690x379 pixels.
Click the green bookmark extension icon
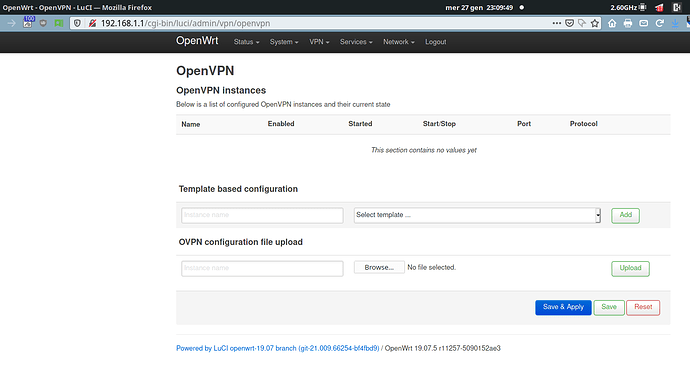click(x=59, y=23)
